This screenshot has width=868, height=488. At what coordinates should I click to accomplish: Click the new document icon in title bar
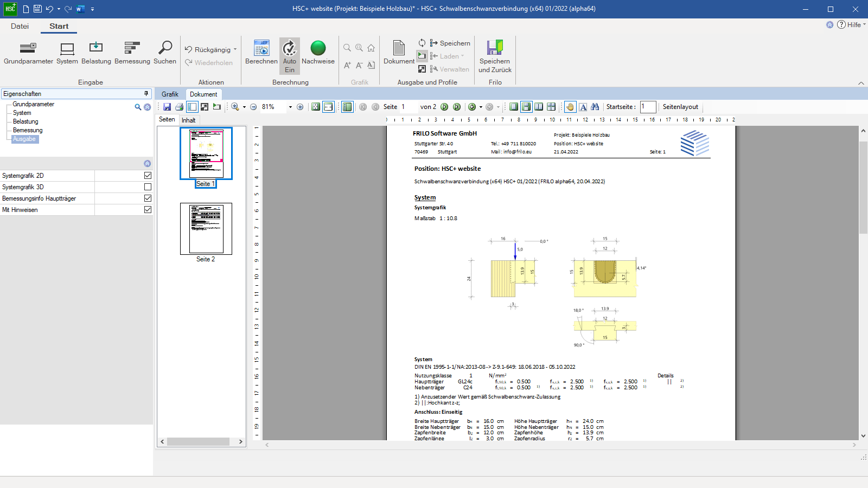[25, 9]
